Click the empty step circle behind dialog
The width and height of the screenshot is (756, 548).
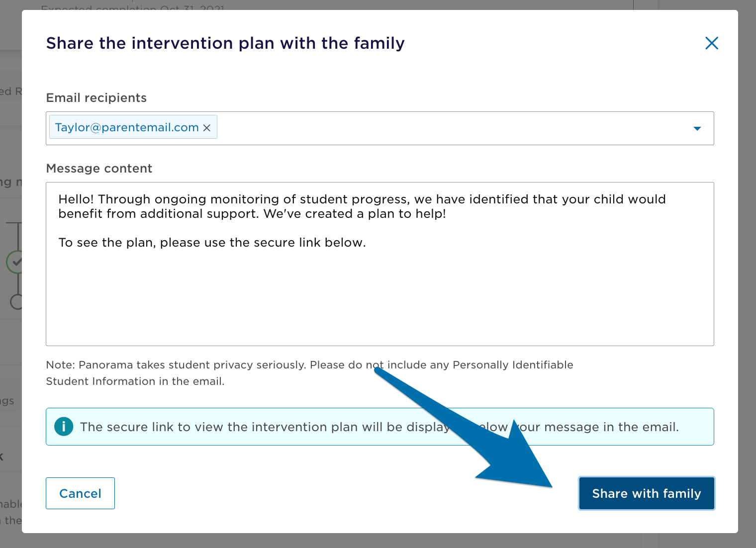pyautogui.click(x=16, y=301)
